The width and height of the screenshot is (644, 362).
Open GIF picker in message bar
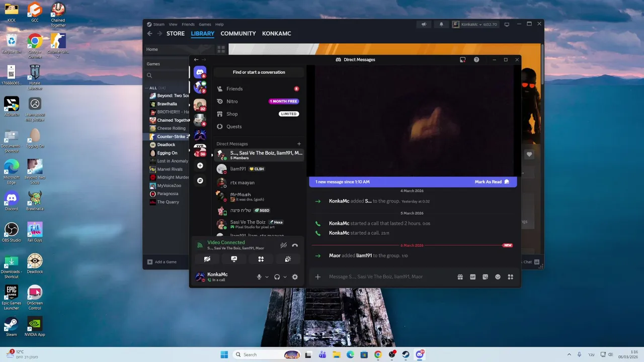472,277
